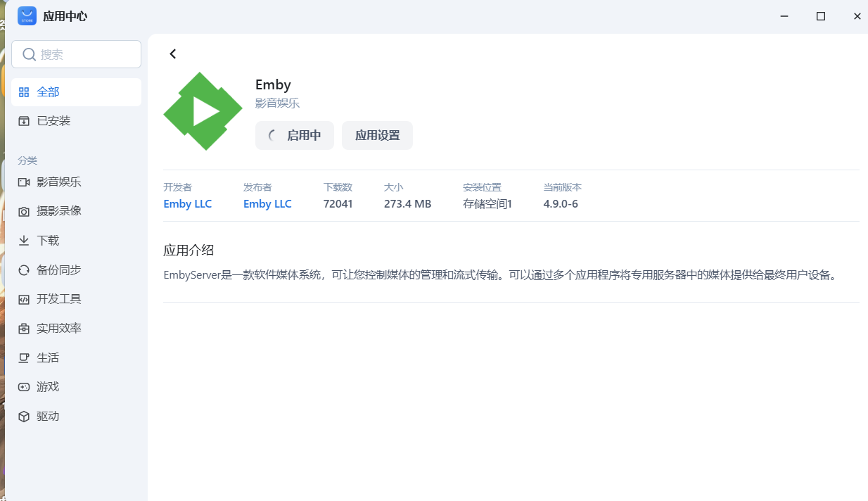Maximize the 应用中心 window
Image resolution: width=868 pixels, height=501 pixels.
click(x=821, y=16)
